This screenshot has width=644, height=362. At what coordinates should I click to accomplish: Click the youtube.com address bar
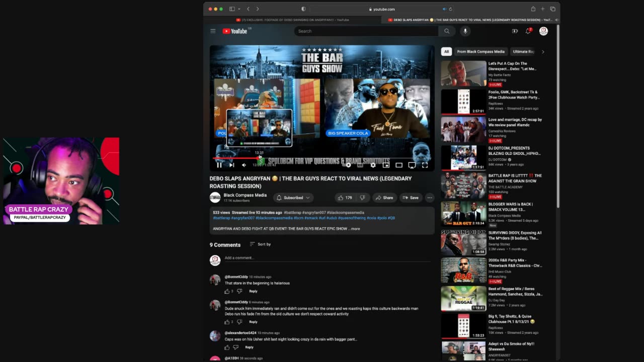coord(382,9)
